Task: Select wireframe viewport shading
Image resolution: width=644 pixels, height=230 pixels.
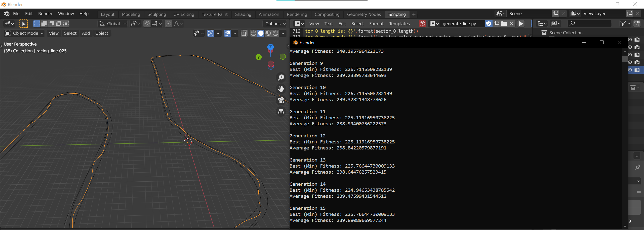Action: point(254,33)
